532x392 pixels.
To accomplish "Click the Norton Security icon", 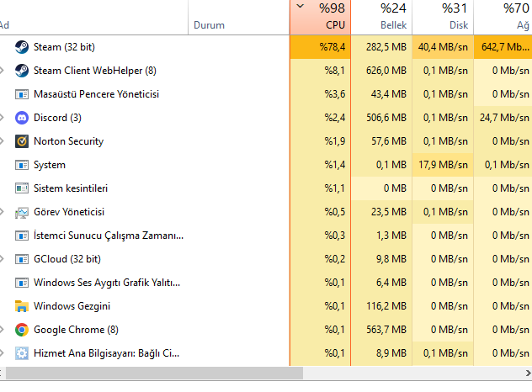I will [22, 141].
